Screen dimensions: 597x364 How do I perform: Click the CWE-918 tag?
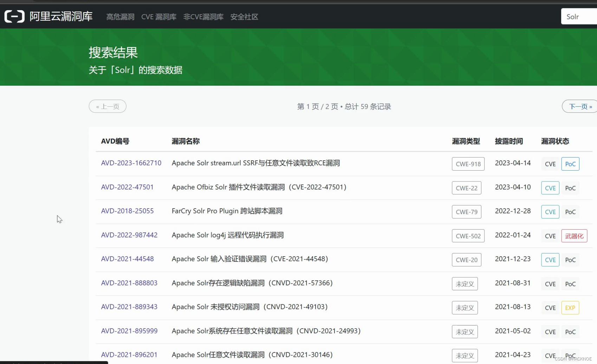click(x=468, y=164)
